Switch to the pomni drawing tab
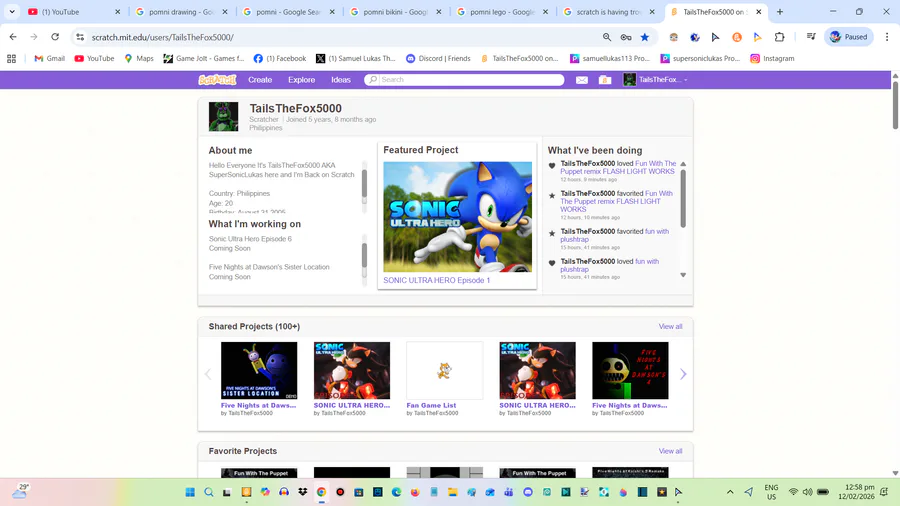This screenshot has height=506, width=900. point(180,11)
